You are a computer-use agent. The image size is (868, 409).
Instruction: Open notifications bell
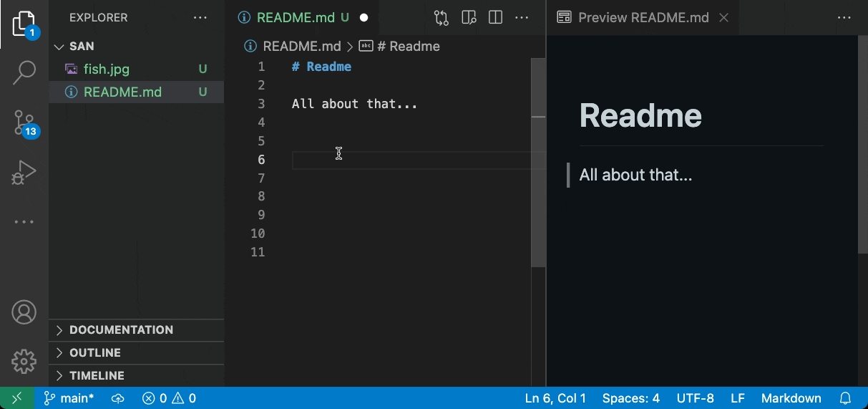point(845,398)
